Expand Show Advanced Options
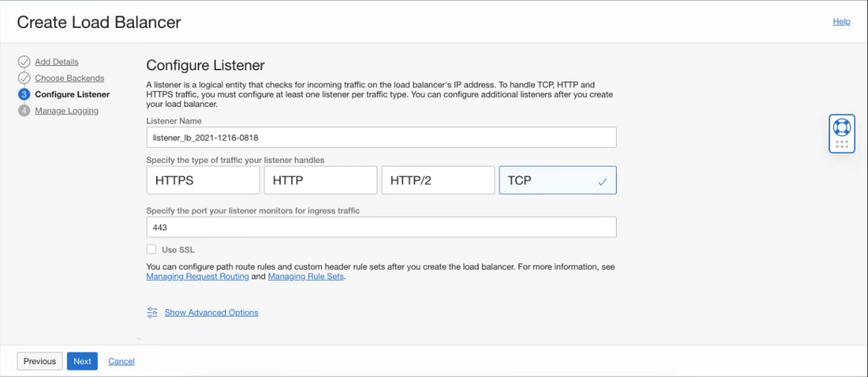 [x=211, y=313]
